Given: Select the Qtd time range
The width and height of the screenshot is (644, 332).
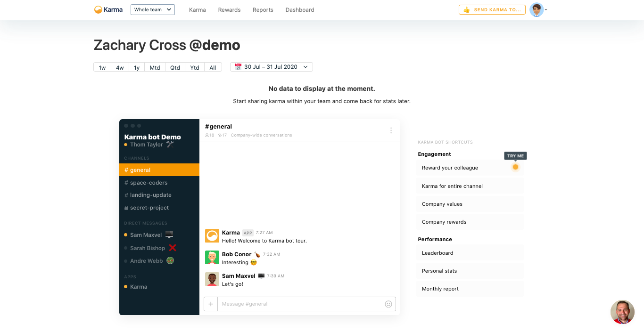Looking at the screenshot, I should 175,67.
